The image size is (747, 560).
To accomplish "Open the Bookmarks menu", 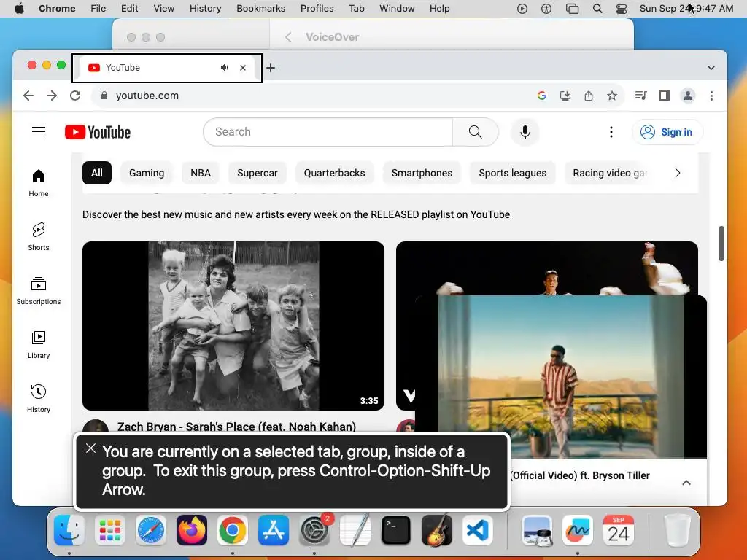I will click(x=260, y=9).
